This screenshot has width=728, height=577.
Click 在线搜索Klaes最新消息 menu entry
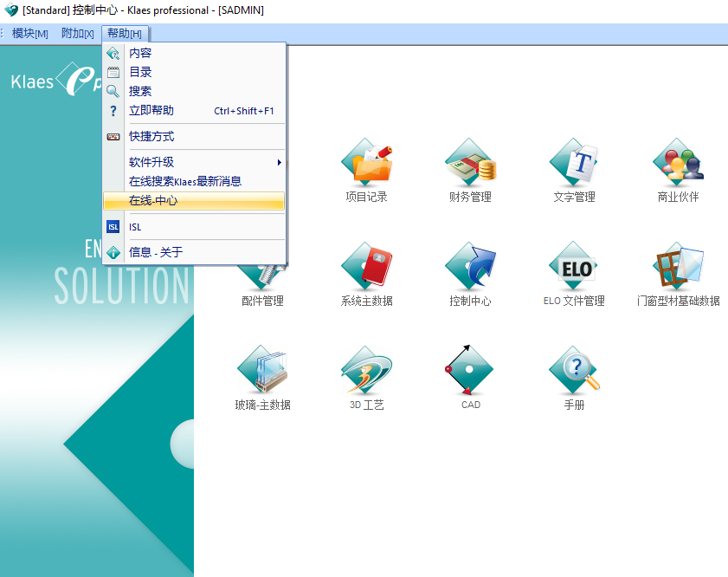click(x=194, y=181)
